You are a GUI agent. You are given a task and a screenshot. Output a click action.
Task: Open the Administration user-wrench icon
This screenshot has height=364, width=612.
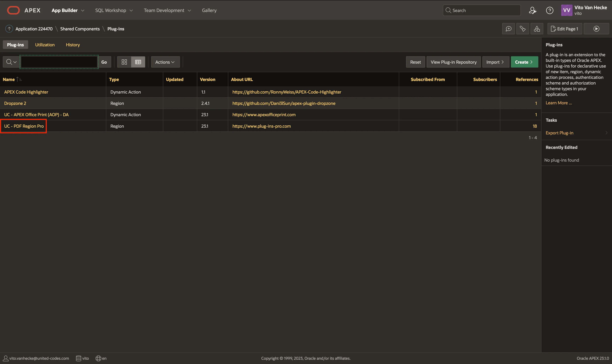[532, 10]
